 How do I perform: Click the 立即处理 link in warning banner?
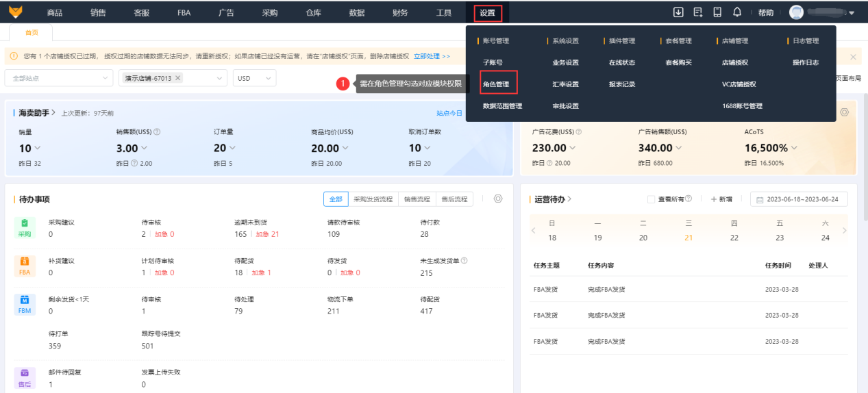pos(432,56)
